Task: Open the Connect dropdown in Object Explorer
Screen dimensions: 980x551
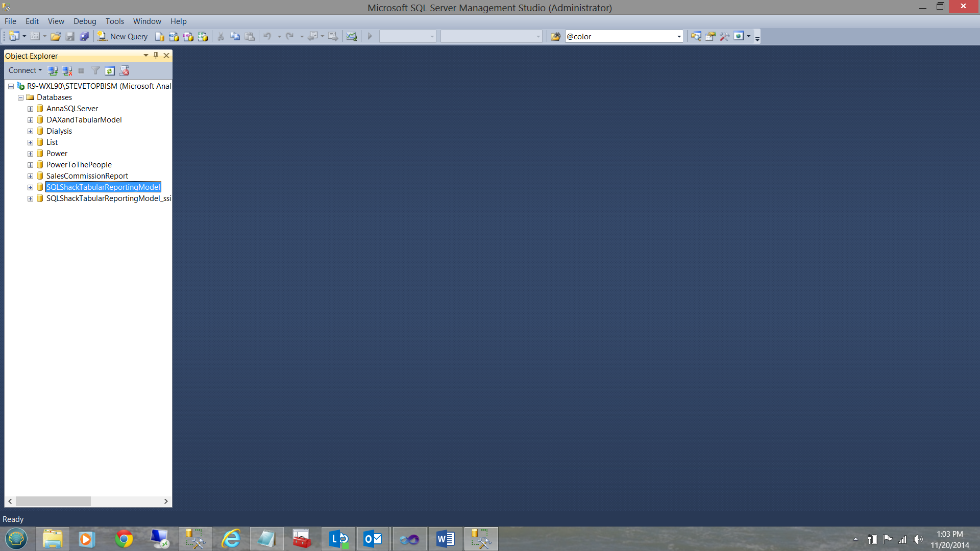Action: [25, 70]
